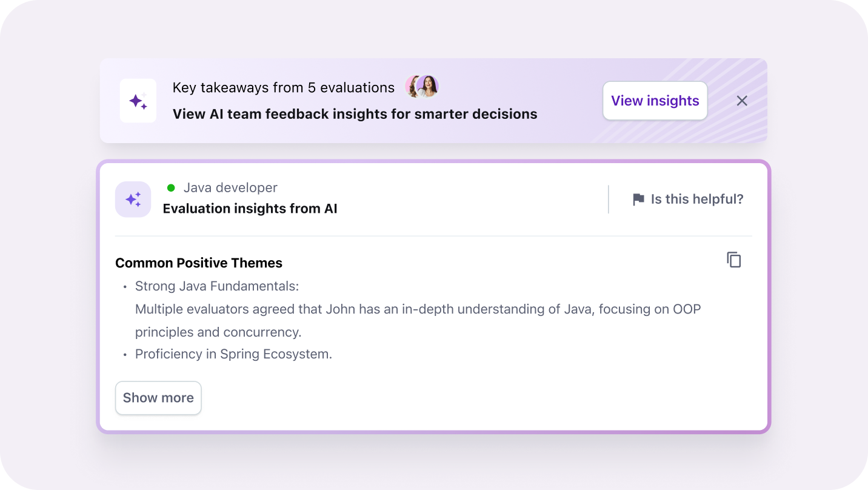Click the Evaluation insights from AI heading
Image resolution: width=868 pixels, height=490 pixels.
click(x=250, y=208)
